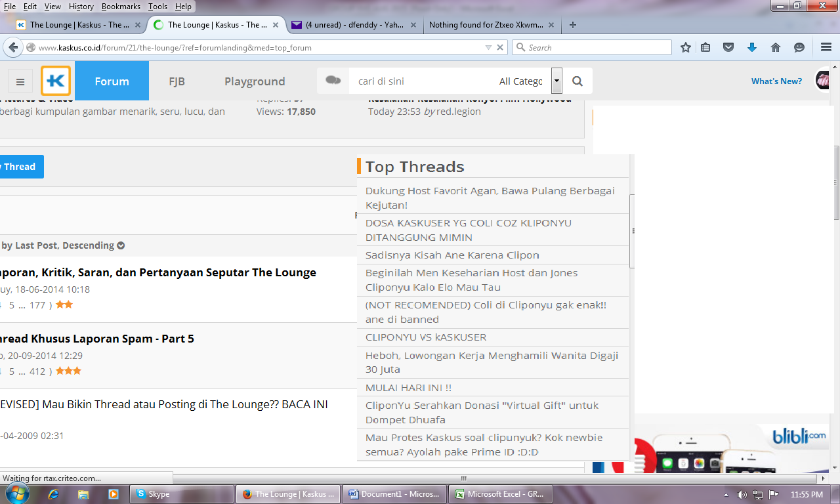Click the bookmark star icon
The width and height of the screenshot is (840, 504).
click(686, 47)
